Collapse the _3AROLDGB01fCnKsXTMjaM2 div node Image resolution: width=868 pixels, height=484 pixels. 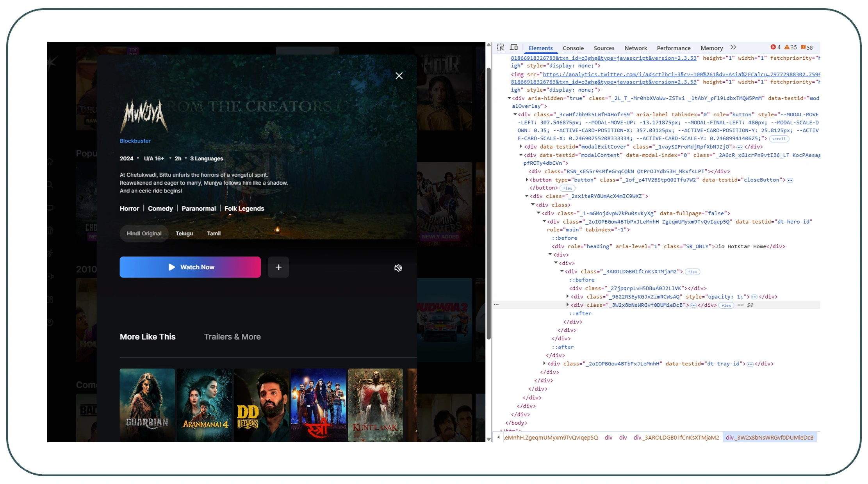[x=562, y=271]
